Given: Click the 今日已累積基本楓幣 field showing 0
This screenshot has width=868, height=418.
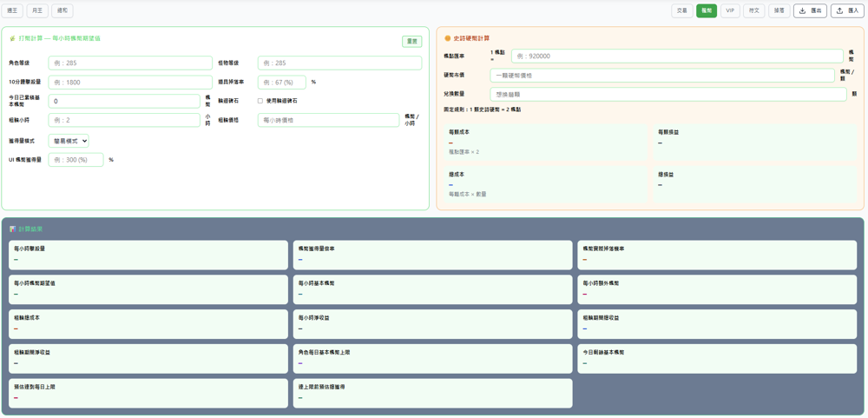Looking at the screenshot, I should click(124, 101).
